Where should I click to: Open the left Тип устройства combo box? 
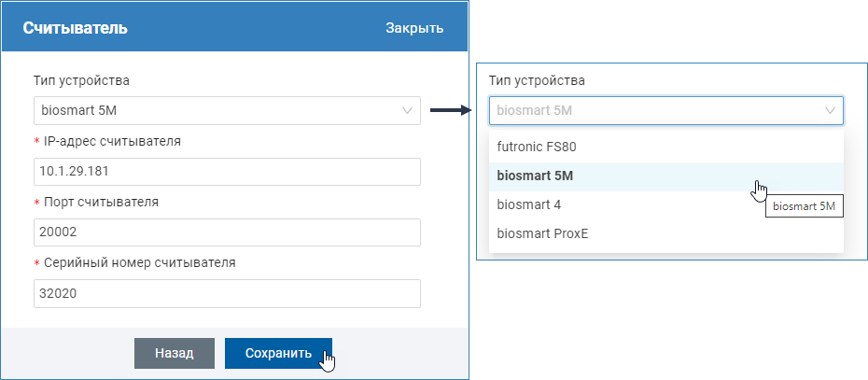point(215,110)
